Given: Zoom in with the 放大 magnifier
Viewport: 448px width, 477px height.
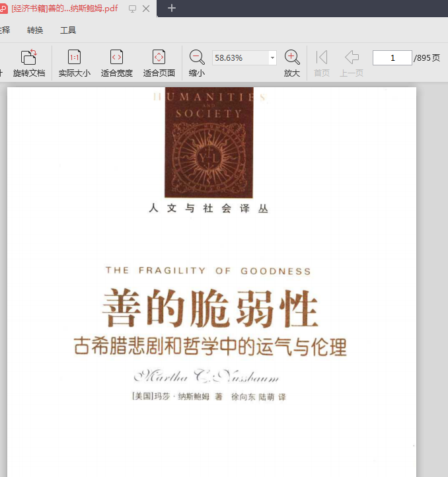Looking at the screenshot, I should (x=292, y=57).
